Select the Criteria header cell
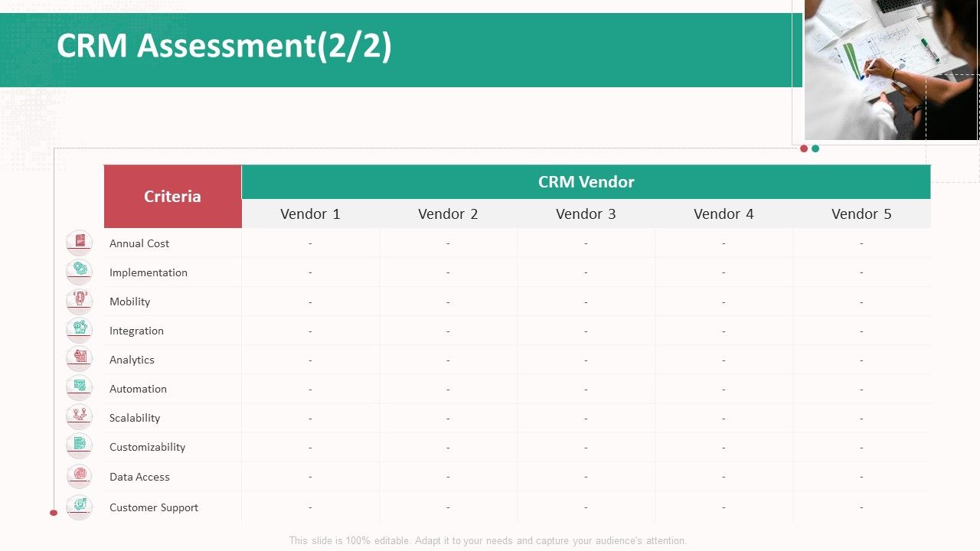 click(x=172, y=197)
